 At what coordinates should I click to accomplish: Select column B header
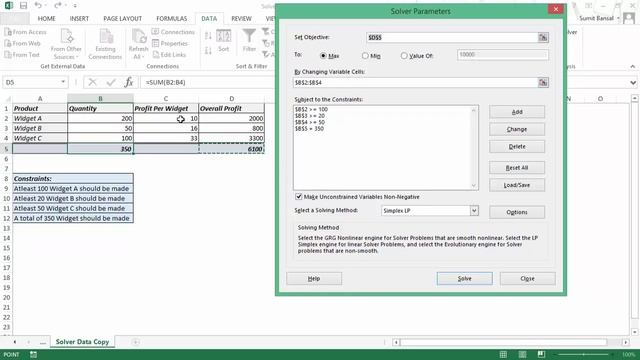pos(100,98)
